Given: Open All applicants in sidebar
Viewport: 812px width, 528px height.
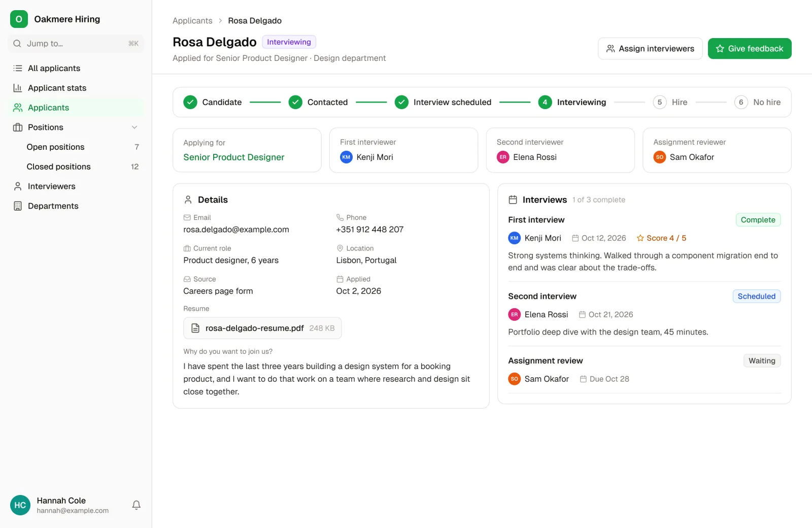Looking at the screenshot, I should 76,68.
